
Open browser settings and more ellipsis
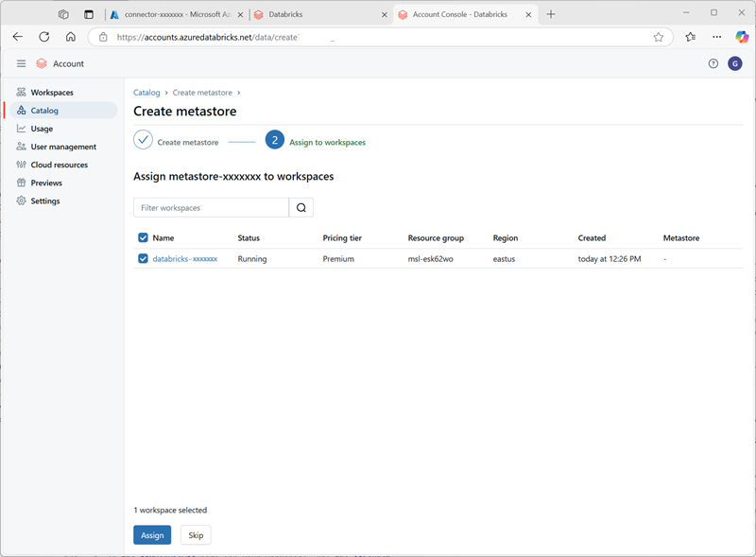[x=717, y=37]
